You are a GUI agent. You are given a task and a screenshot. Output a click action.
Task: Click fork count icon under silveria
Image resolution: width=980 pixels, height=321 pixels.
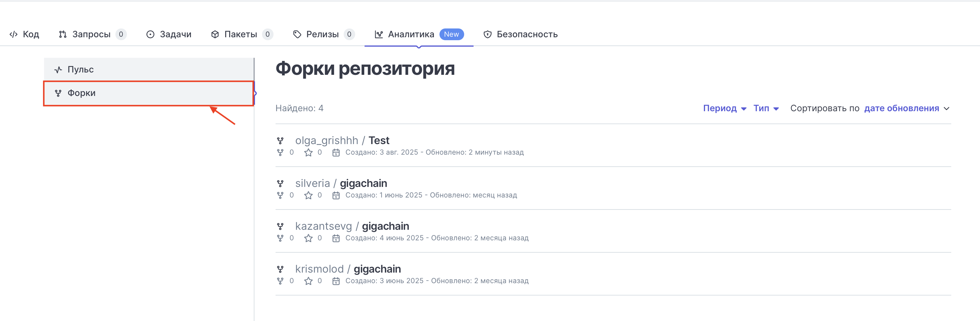pos(280,195)
